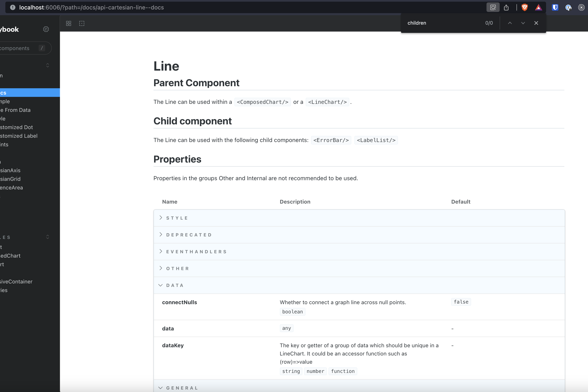Open the 1Password extension icon
Viewport: 588px width, 392px height.
coord(568,7)
